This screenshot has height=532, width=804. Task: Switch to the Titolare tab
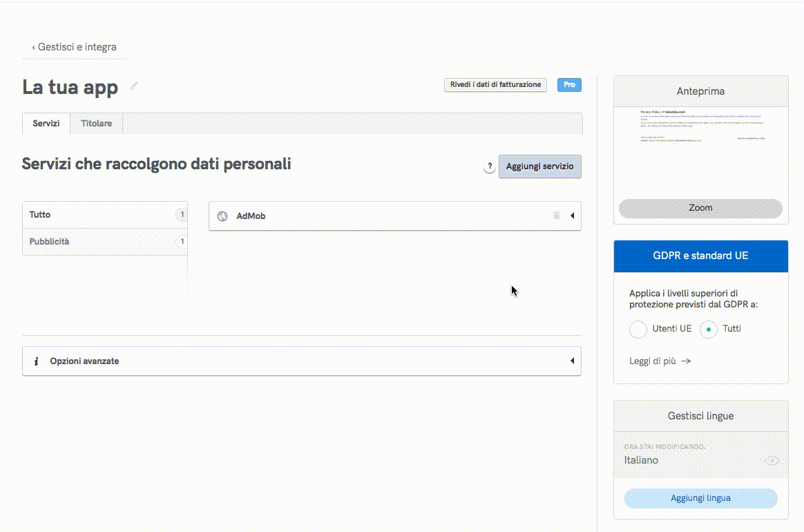click(x=96, y=123)
